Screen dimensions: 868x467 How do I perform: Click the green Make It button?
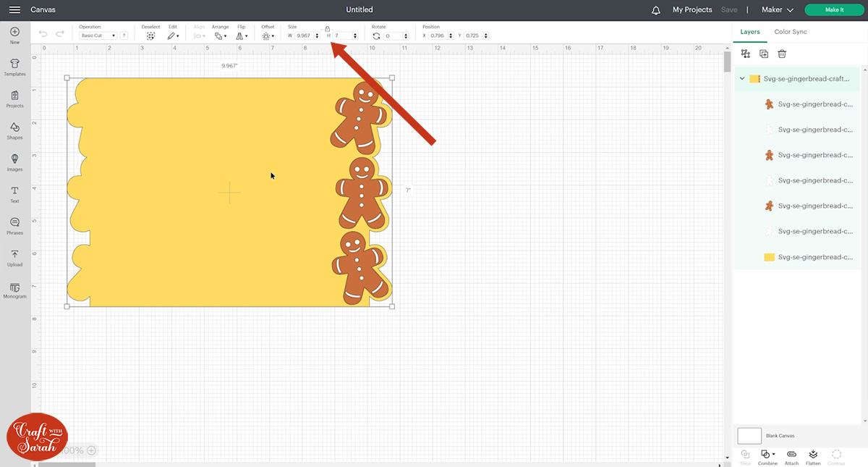point(834,10)
